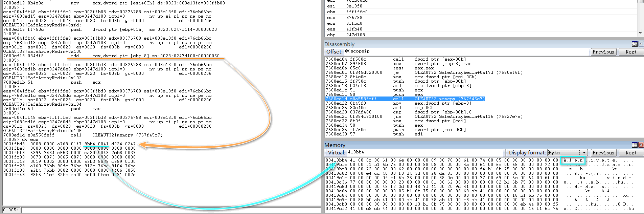644x214 pixels.
Task: Click the registers pane scroll-down arrow
Action: [x=640, y=33]
